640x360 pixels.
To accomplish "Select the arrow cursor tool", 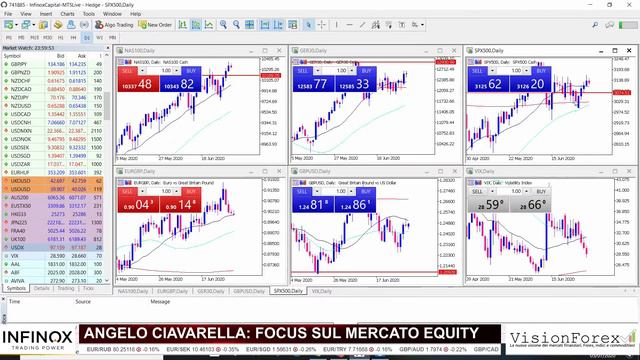I will tap(309, 25).
